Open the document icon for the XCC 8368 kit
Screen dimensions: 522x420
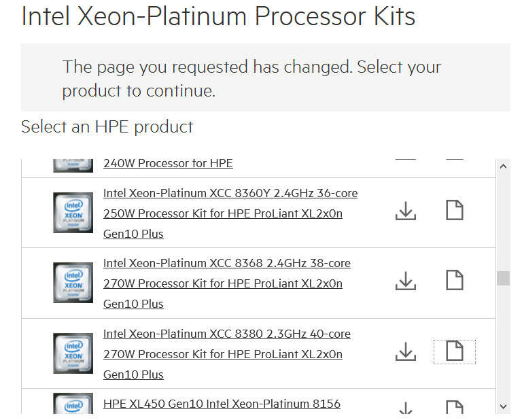454,280
